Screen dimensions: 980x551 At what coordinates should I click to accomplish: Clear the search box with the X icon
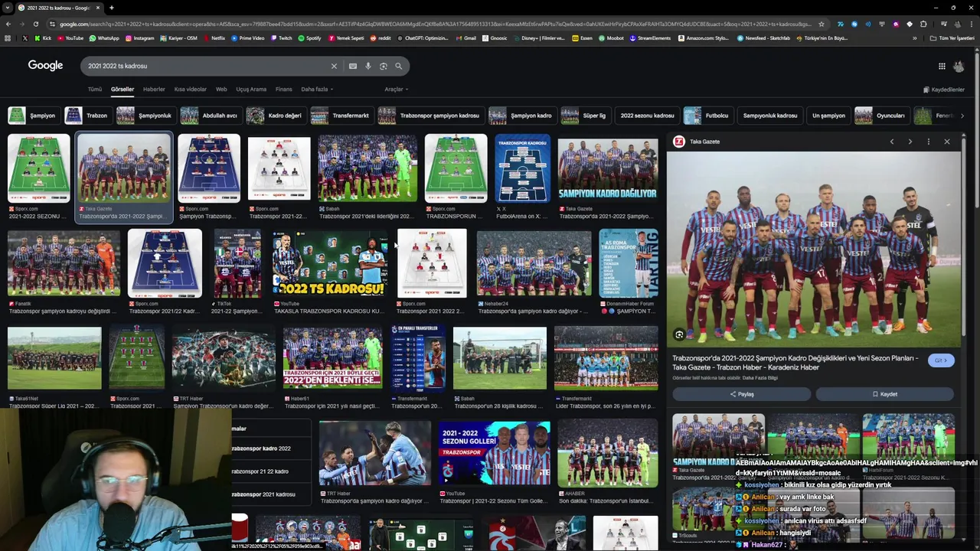[334, 66]
